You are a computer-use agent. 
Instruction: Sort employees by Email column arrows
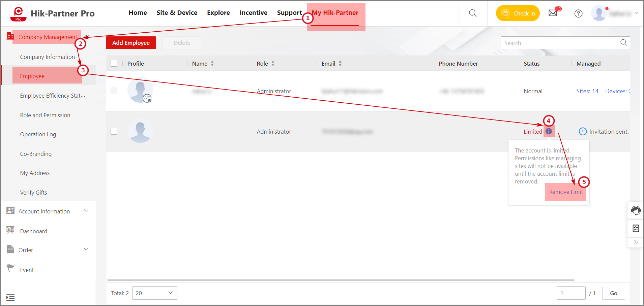(340, 63)
